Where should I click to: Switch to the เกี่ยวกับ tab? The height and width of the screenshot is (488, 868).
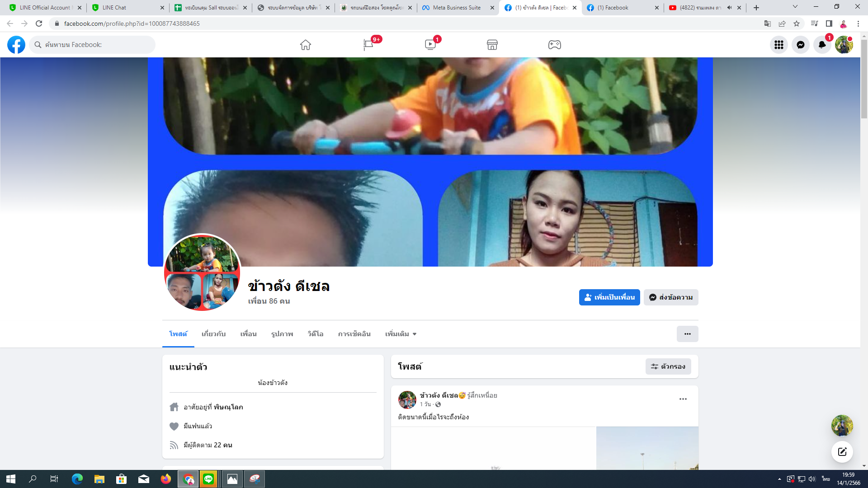click(x=213, y=334)
